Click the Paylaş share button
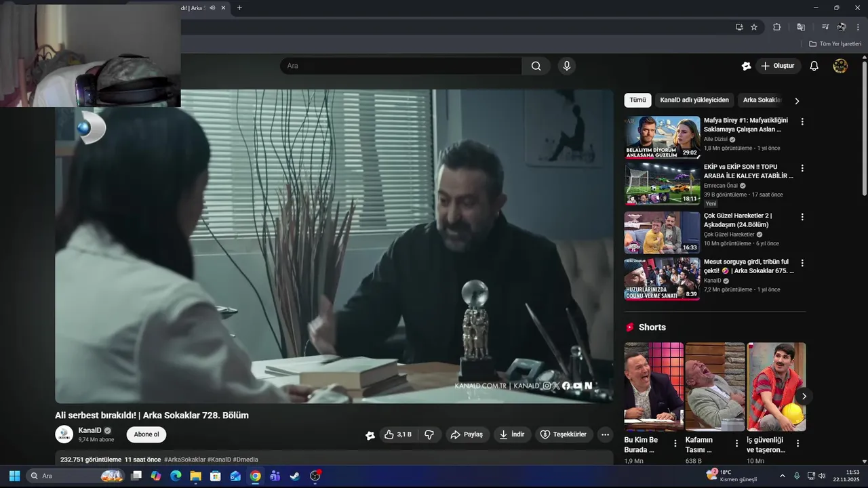This screenshot has width=868, height=488. pyautogui.click(x=467, y=434)
